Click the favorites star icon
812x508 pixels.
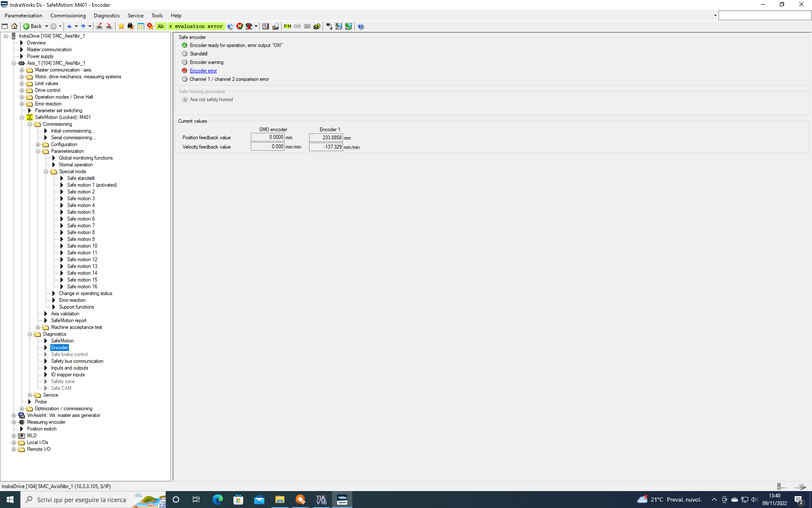[x=121, y=26]
